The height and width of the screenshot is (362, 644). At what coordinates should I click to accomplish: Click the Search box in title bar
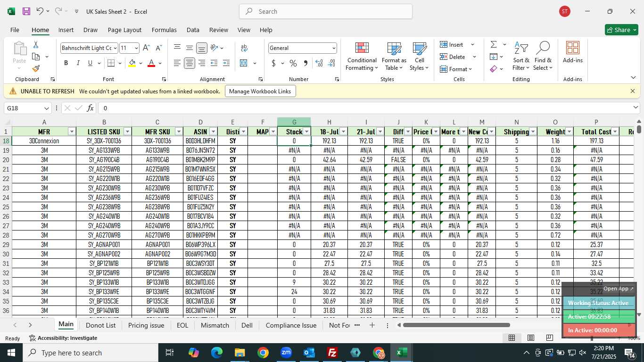pyautogui.click(x=326, y=11)
